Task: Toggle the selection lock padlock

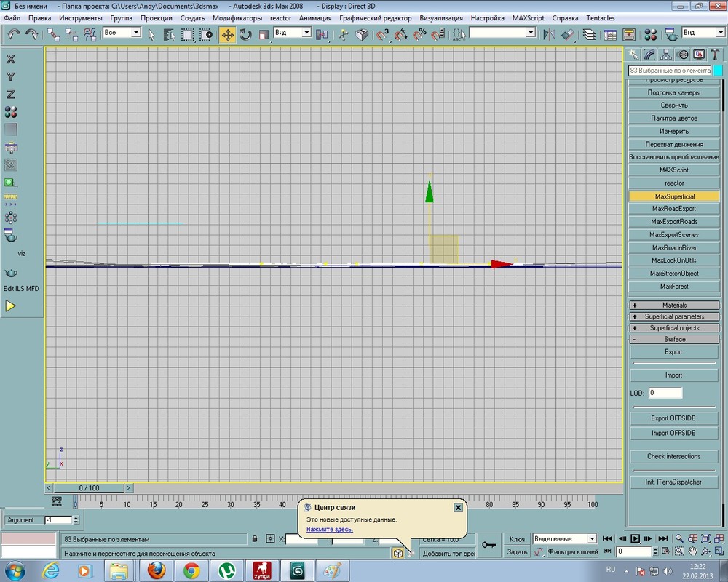Action: 255,539
